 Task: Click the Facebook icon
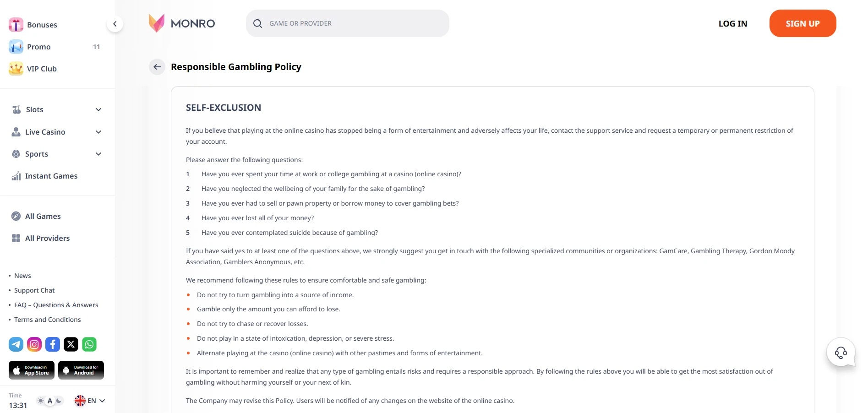point(53,344)
